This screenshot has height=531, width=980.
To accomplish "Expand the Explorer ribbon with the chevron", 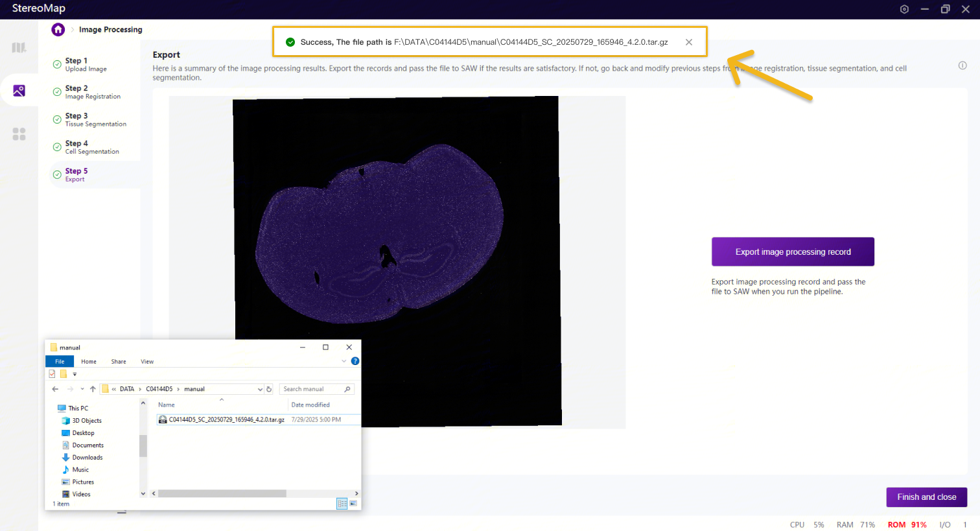I will [x=344, y=361].
